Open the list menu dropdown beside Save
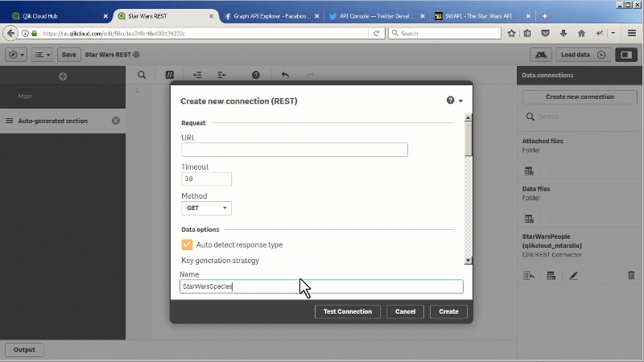The image size is (644, 362). point(43,55)
